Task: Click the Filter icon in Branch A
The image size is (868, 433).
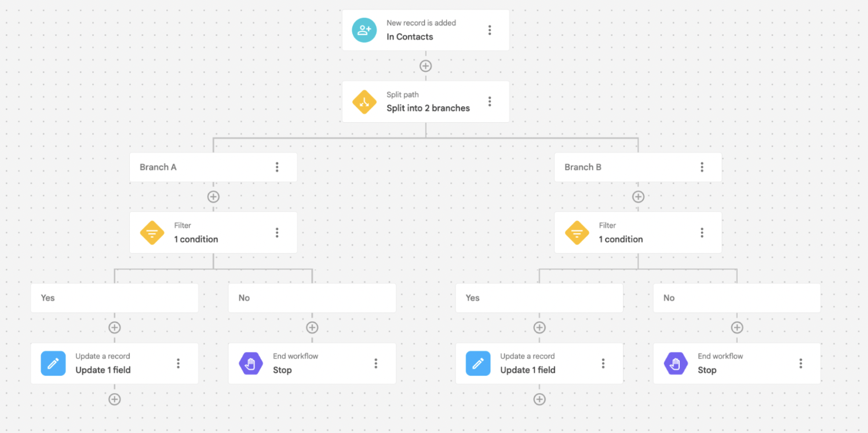Action: pyautogui.click(x=152, y=232)
